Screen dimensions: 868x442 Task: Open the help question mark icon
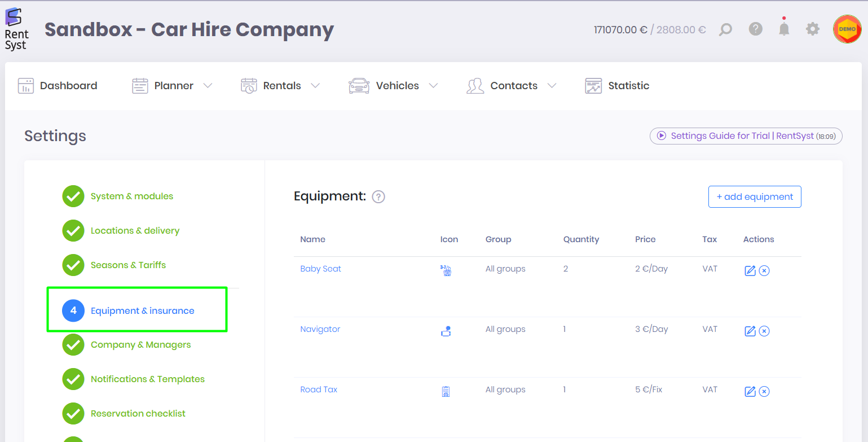tap(756, 29)
